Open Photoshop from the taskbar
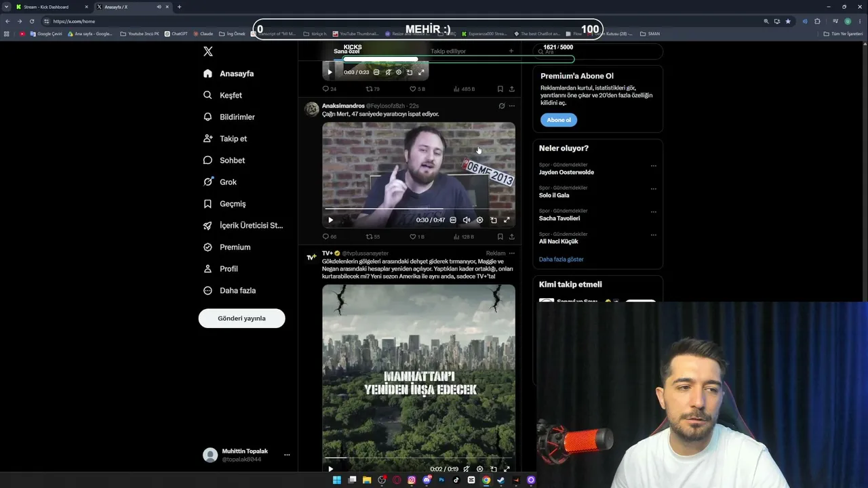 point(441,480)
